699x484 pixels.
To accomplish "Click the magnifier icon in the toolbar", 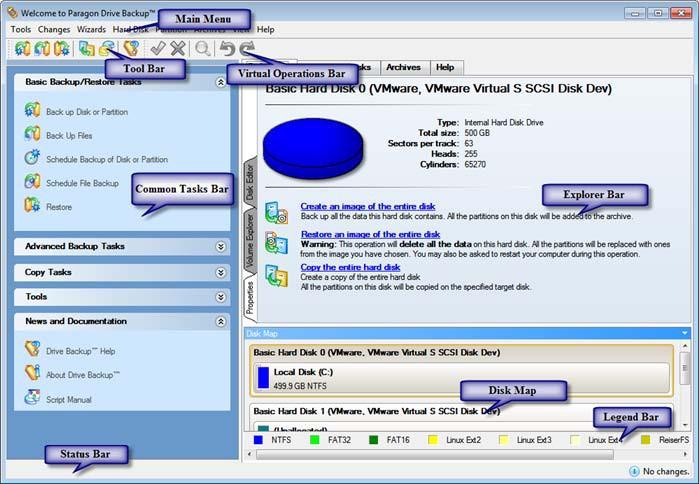I will pos(203,48).
